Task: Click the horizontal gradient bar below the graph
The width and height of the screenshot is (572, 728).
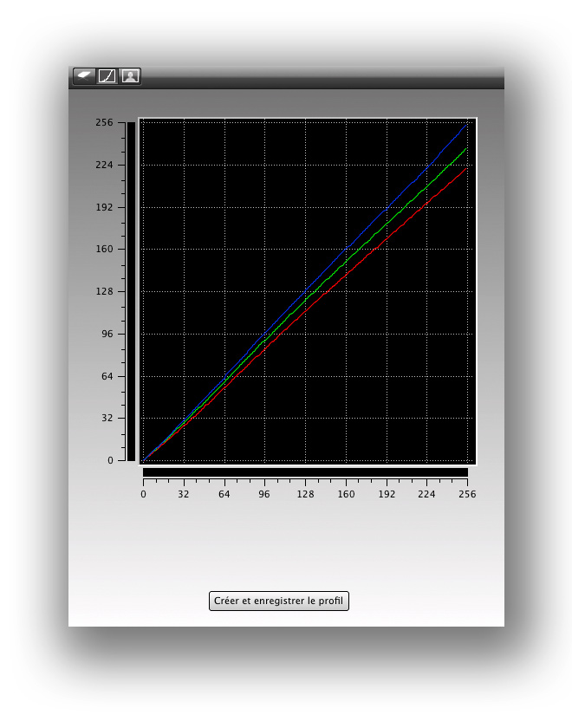Action: [305, 472]
